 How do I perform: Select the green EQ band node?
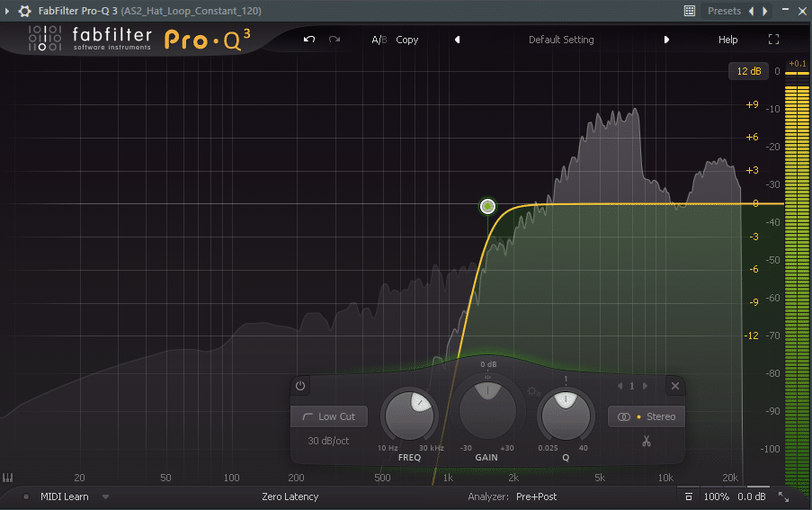coord(487,207)
